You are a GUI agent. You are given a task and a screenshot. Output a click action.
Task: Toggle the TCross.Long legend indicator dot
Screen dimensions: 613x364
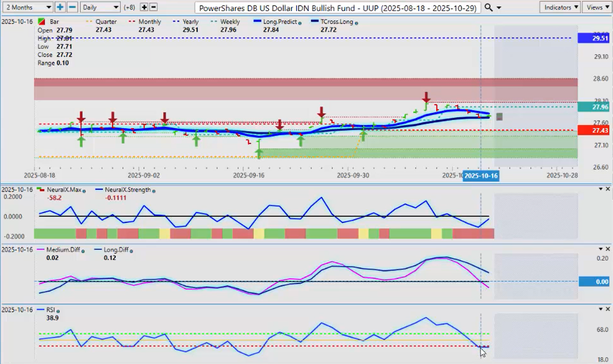[357, 22]
